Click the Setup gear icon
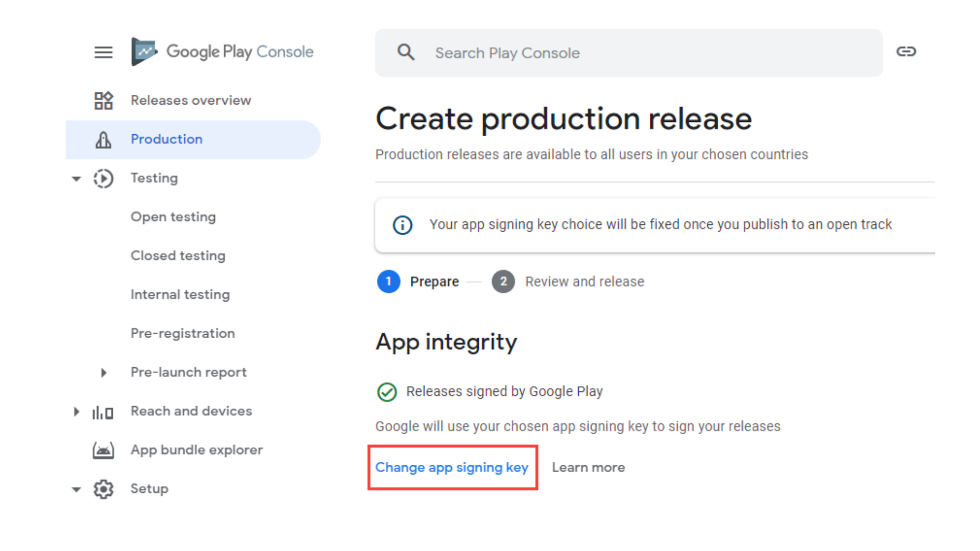Viewport: 980px width, 551px height. [103, 489]
